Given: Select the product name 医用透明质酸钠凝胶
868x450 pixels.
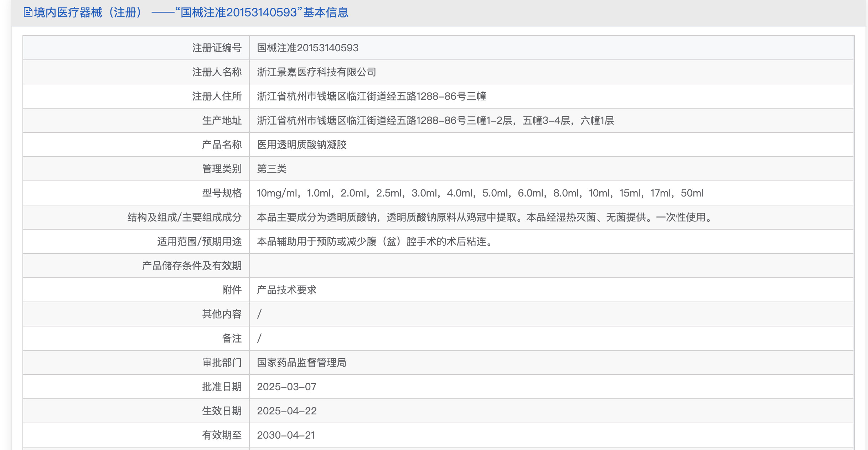Looking at the screenshot, I should point(302,145).
